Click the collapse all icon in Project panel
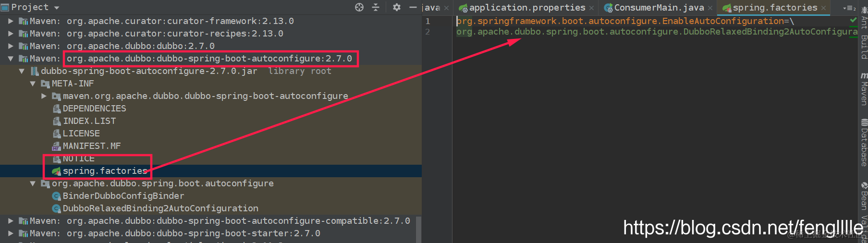 click(376, 7)
